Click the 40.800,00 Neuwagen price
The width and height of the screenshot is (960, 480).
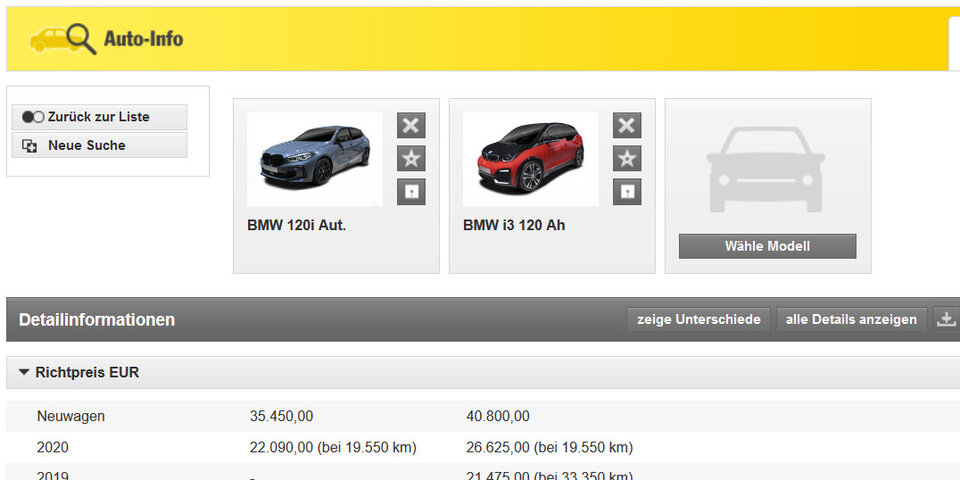tap(498, 416)
